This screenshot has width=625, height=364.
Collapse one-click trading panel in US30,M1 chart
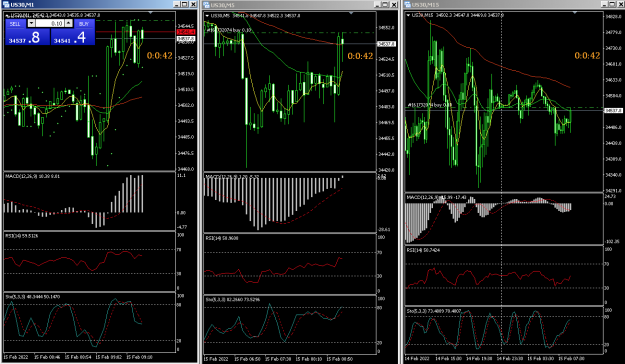click(8, 16)
